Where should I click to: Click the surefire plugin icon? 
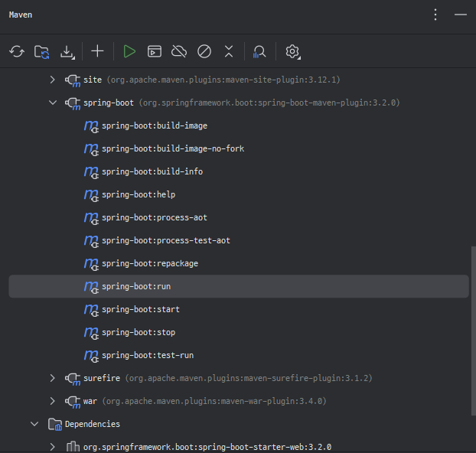pyautogui.click(x=73, y=380)
